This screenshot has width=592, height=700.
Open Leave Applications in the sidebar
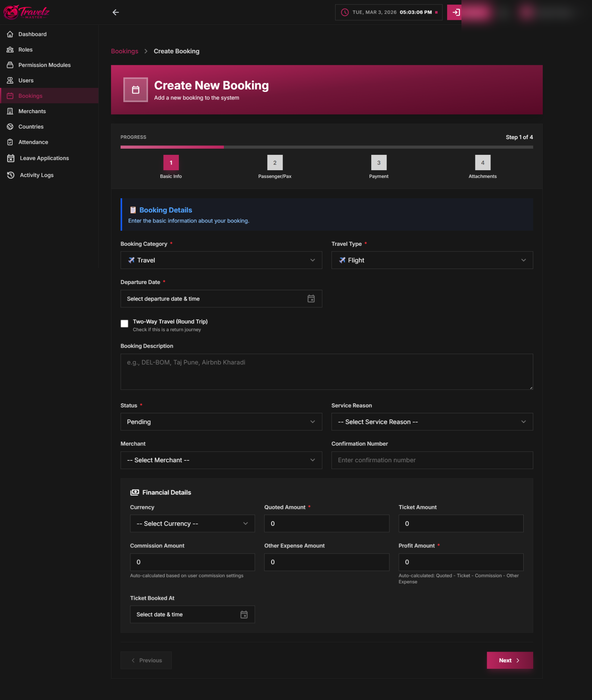pyautogui.click(x=49, y=158)
